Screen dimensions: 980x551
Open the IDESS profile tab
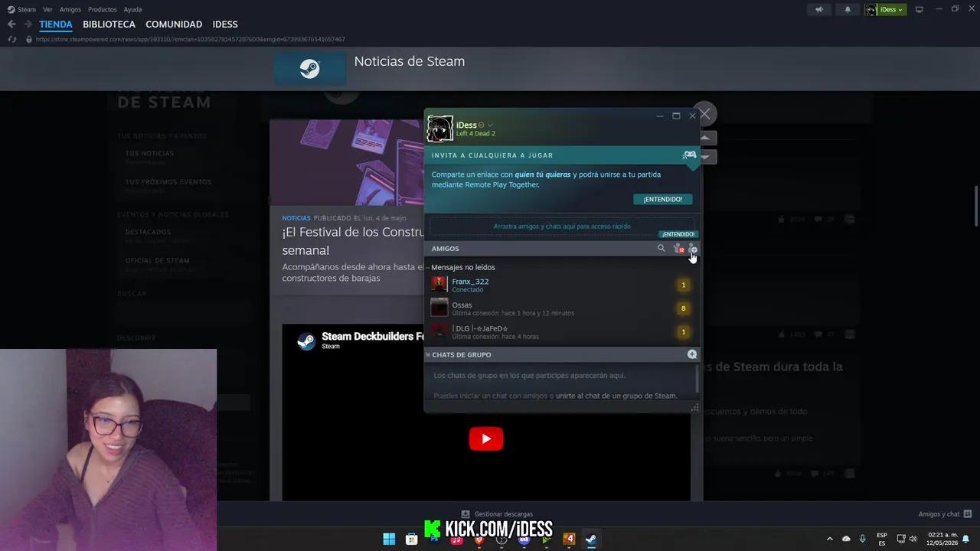[x=225, y=24]
